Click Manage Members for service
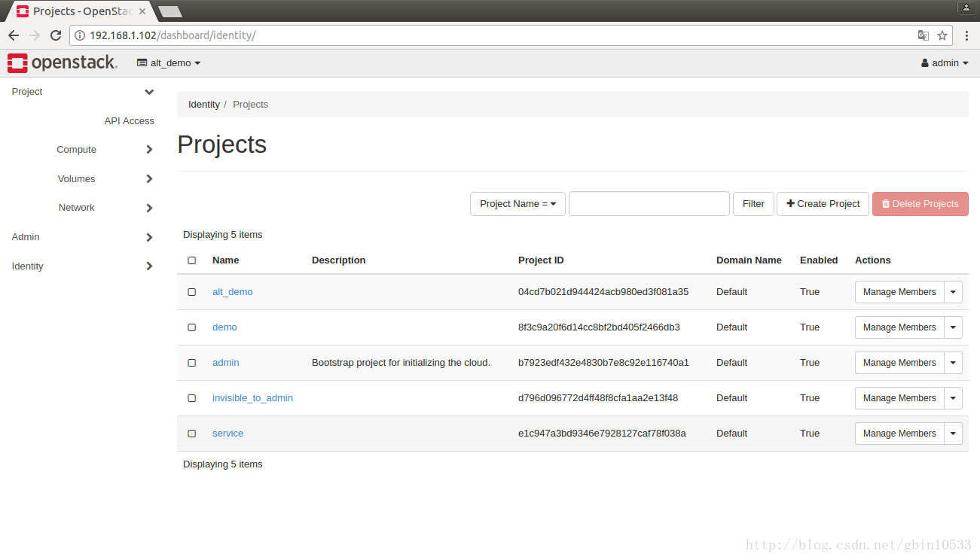Screen dimensions: 980x560 pos(899,434)
